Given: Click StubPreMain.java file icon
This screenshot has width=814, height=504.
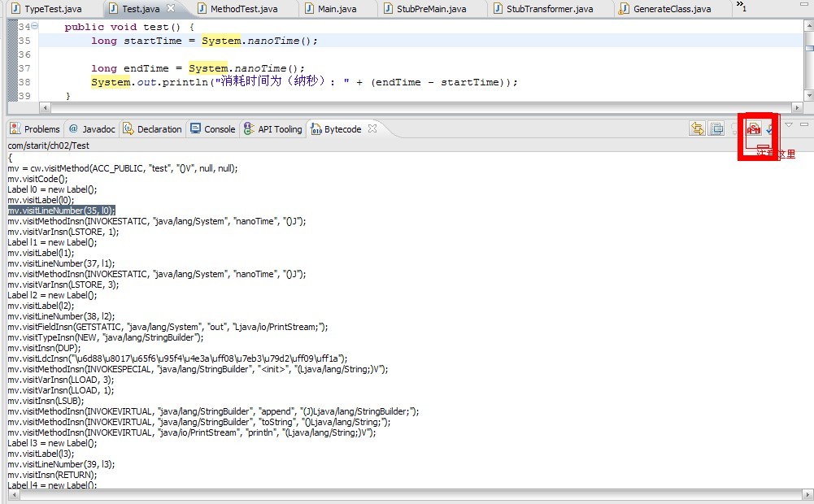Looking at the screenshot, I should click(x=389, y=8).
